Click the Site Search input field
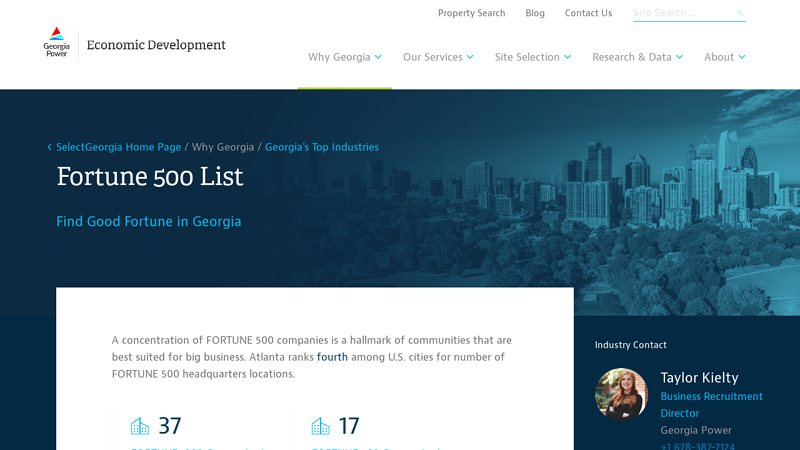Viewport: 800px width, 450px height. tap(682, 13)
